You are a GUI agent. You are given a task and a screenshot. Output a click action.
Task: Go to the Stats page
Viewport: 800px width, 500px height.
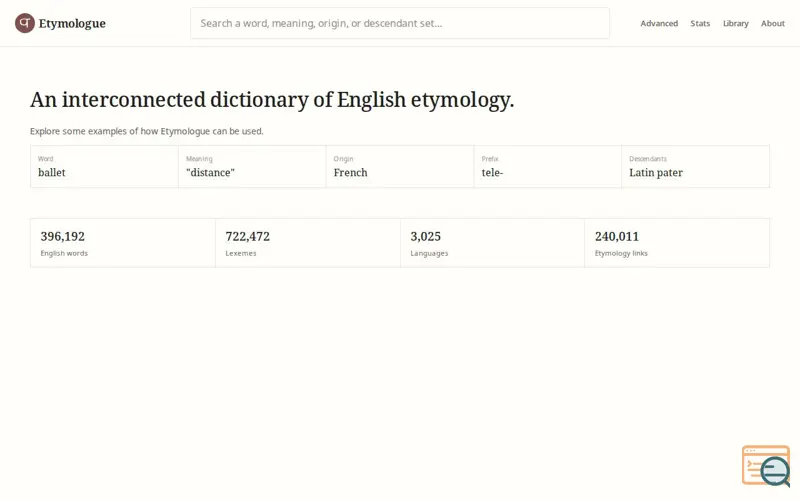point(700,23)
